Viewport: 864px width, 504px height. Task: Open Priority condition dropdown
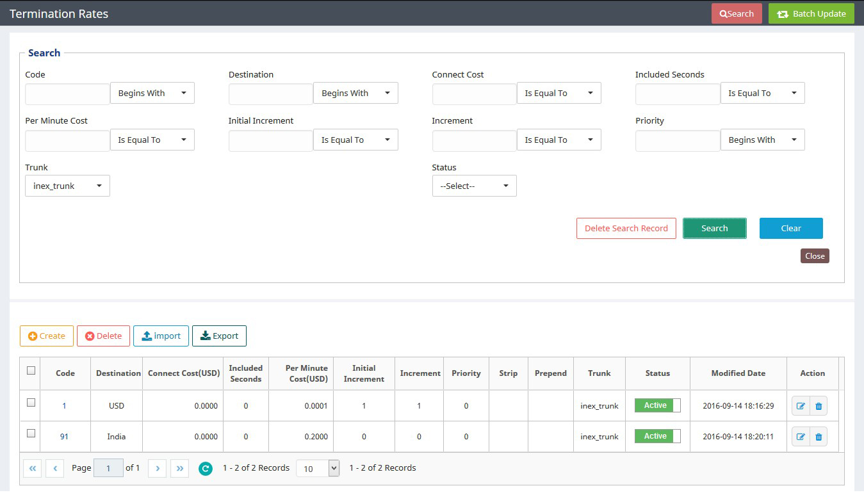pos(763,140)
